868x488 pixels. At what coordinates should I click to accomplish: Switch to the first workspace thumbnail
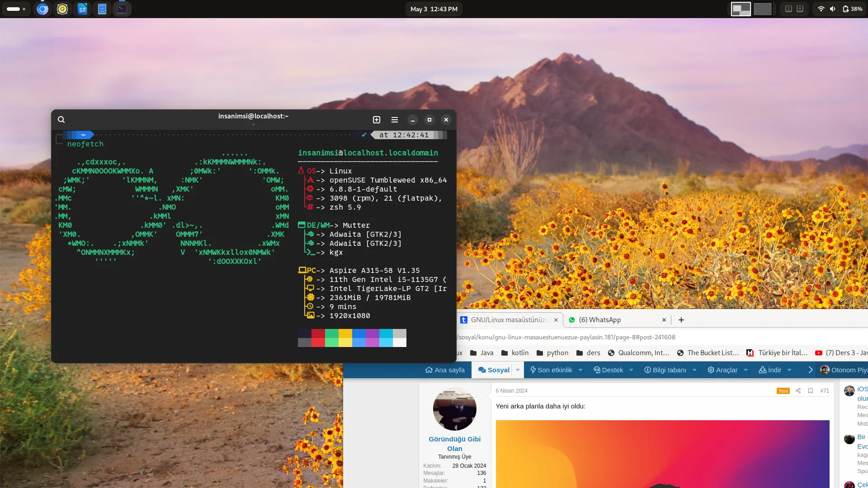point(741,9)
